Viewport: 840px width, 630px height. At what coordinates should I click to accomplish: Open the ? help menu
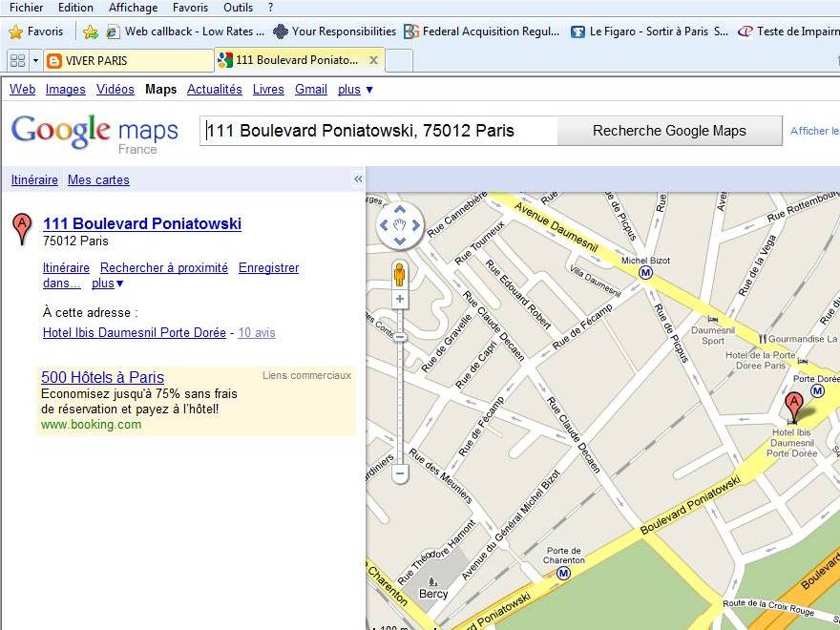(270, 8)
